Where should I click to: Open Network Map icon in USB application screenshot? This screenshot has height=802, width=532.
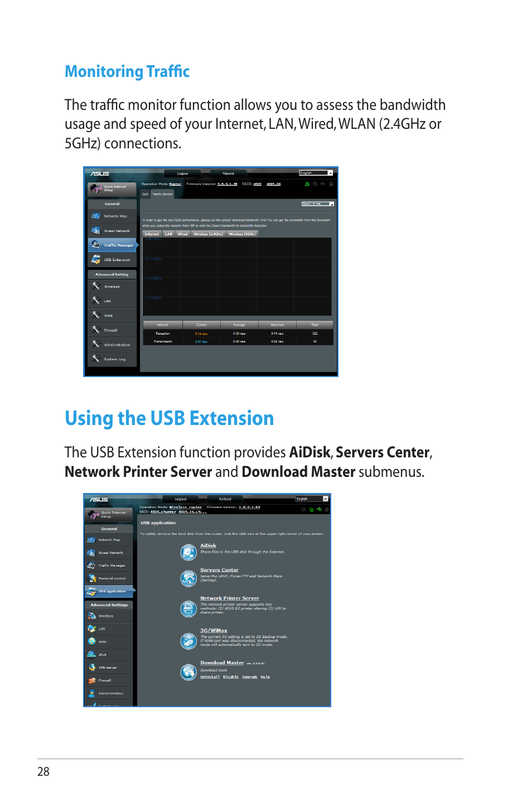click(x=91, y=539)
